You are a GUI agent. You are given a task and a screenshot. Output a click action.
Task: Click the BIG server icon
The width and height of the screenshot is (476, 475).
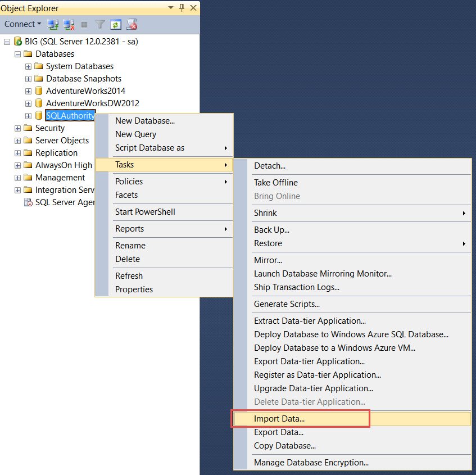point(18,41)
